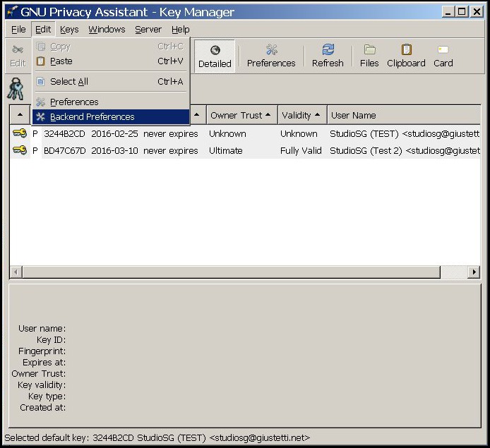Sort by the User Name column header

click(404, 115)
